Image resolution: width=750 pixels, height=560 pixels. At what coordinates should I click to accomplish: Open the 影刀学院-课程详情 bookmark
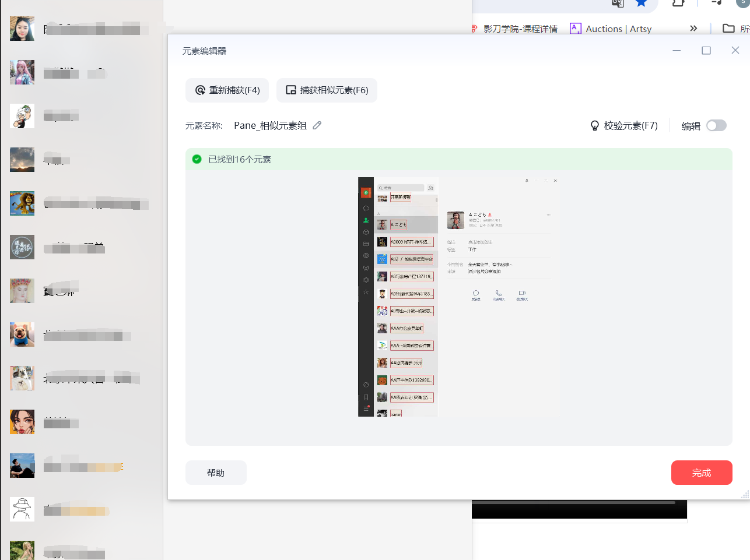[514, 29]
